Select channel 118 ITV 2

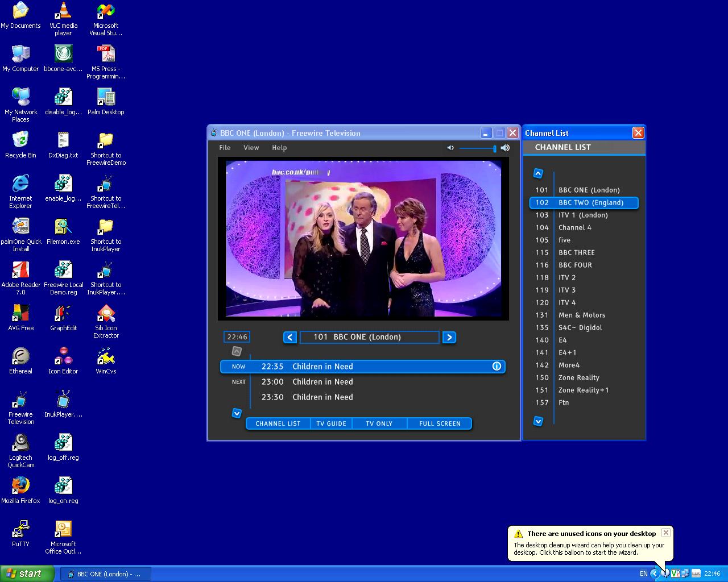584,278
